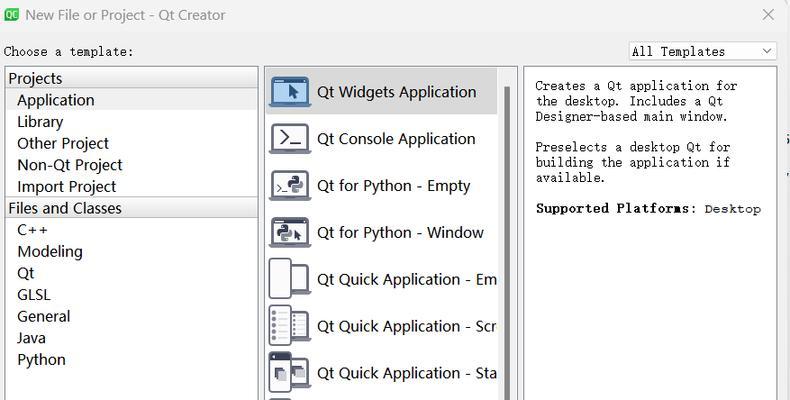This screenshot has height=400, width=790.
Task: Close the New File or Project dialog
Action: (768, 15)
